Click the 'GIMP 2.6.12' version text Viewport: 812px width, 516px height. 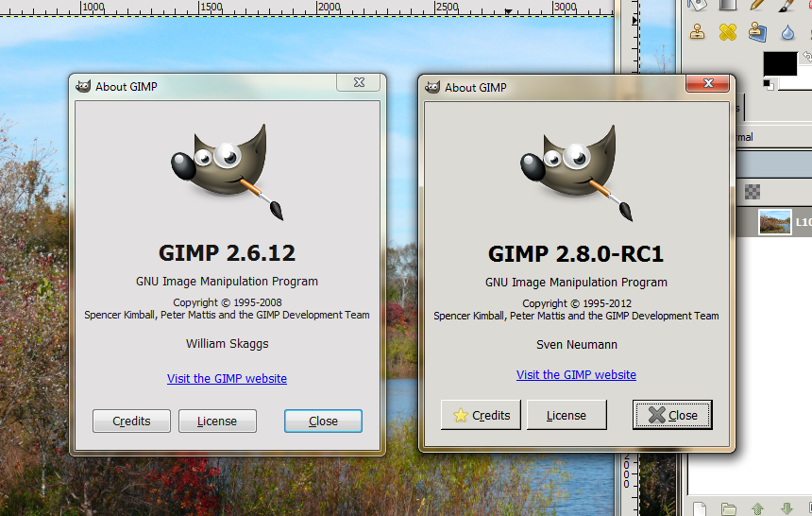227,253
